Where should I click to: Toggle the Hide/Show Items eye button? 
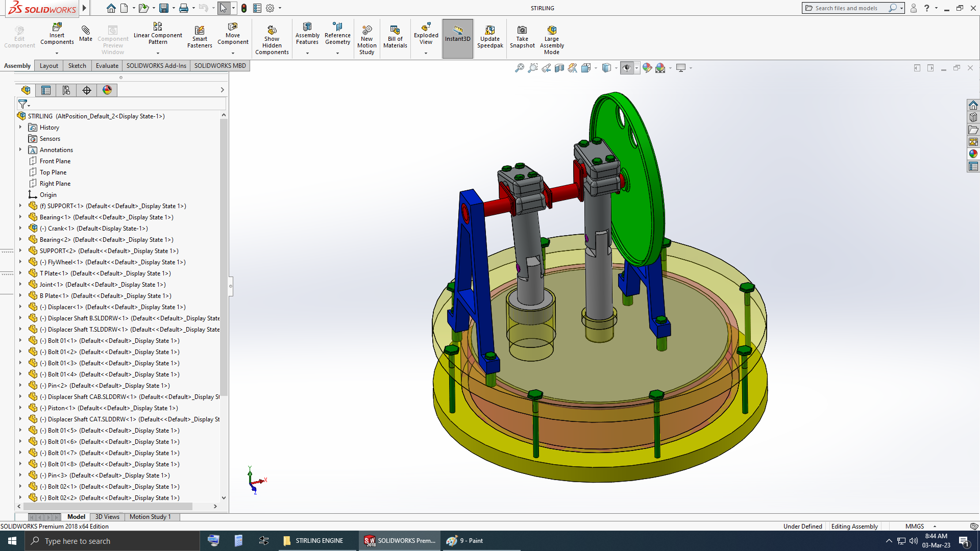point(627,68)
